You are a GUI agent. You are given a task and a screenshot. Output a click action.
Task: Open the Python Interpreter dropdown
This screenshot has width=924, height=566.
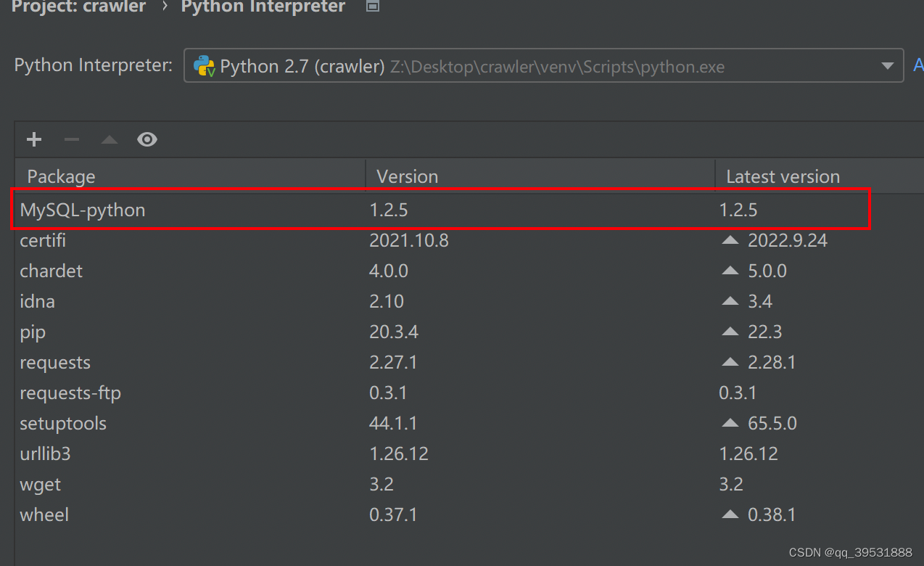point(887,66)
